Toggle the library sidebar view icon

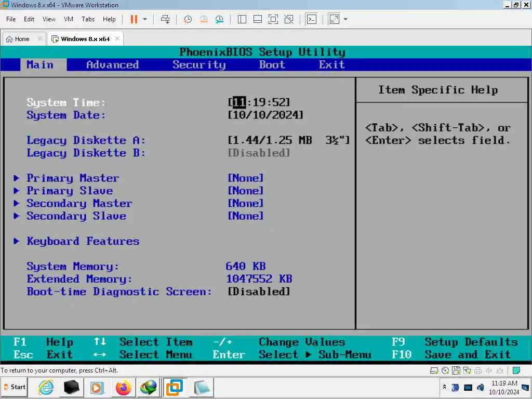pyautogui.click(x=242, y=19)
